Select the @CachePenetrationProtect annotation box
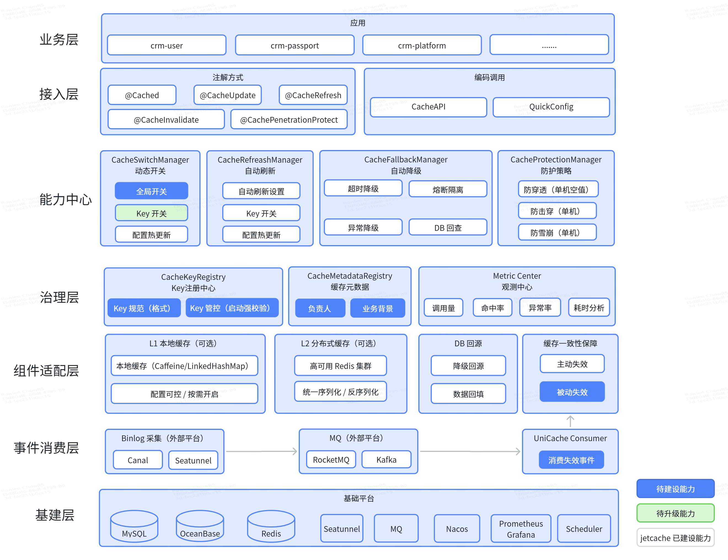The width and height of the screenshot is (728, 560). (289, 119)
